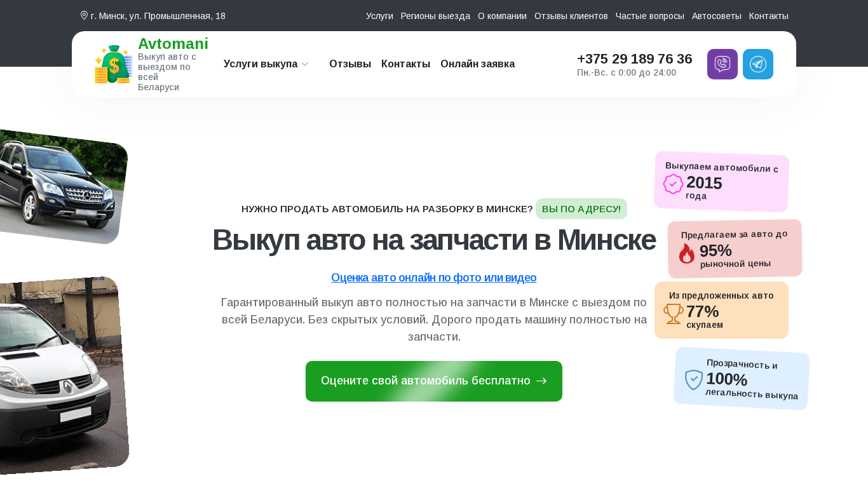Open the Услуги выкупа menu
Viewport: 868px width, 488px height.
[x=266, y=64]
